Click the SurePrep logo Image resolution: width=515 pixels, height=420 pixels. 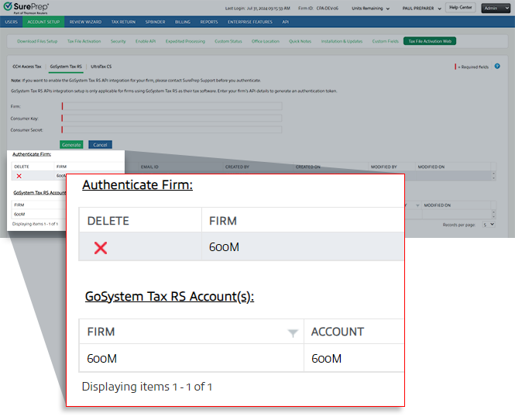coord(26,8)
